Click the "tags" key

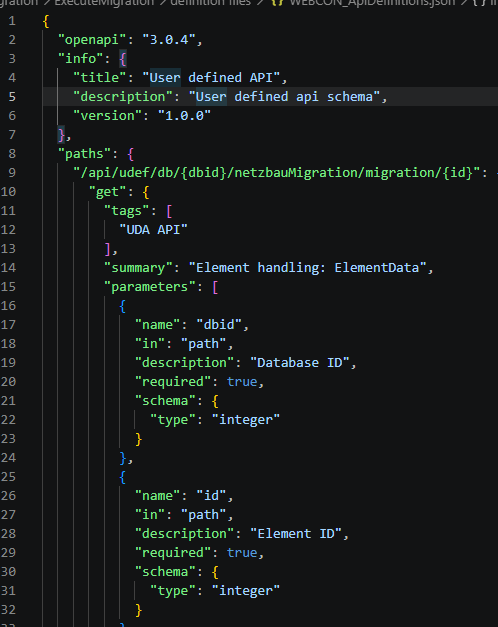point(127,211)
